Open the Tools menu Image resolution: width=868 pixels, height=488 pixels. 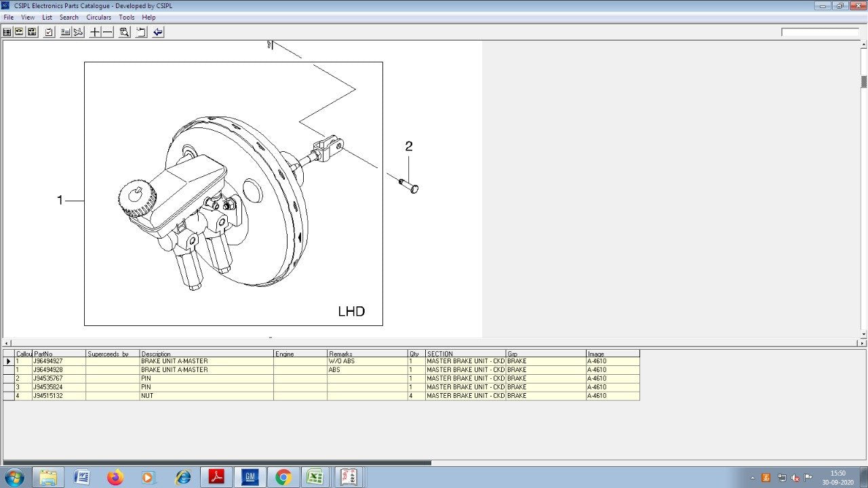point(127,17)
